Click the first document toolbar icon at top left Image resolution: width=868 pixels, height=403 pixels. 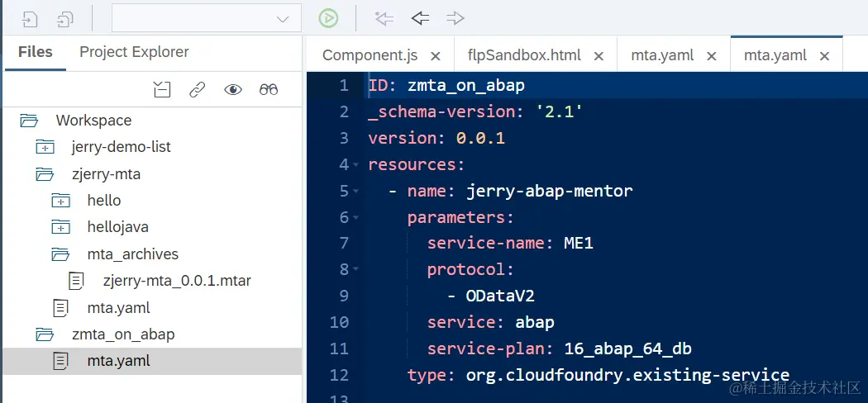pos(29,19)
